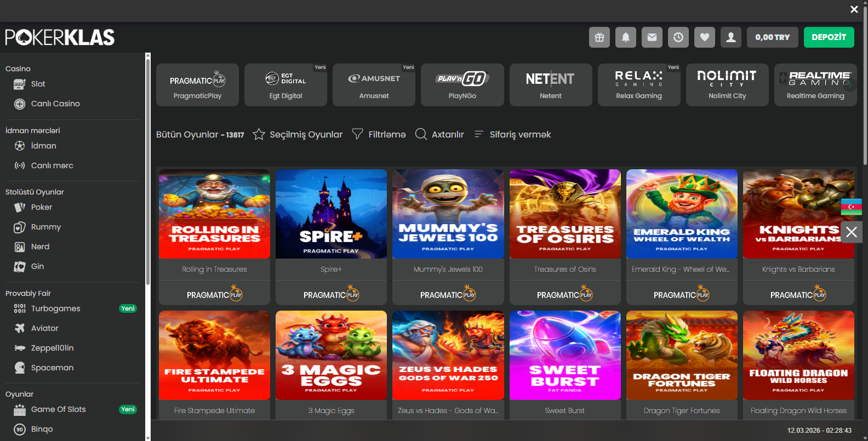Screen dimensions: 868x441
Task: Open Rolling in Treasures game thumbnail
Action: 214,214
